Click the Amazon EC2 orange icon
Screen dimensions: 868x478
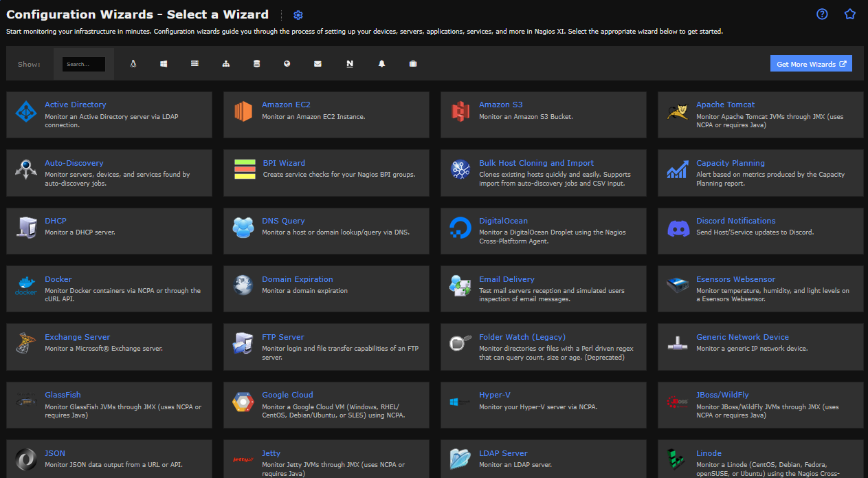point(243,111)
